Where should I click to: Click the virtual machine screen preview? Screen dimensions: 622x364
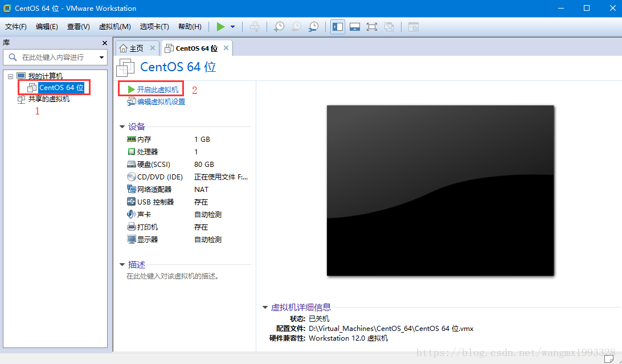[x=440, y=190]
